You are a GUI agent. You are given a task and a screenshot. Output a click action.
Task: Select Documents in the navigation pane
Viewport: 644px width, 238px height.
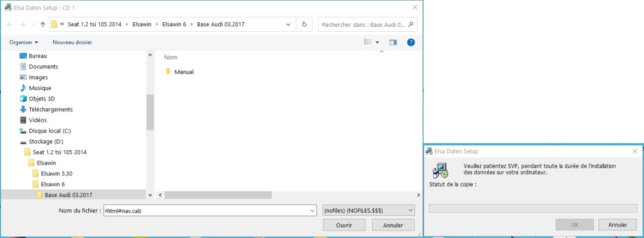tap(43, 66)
